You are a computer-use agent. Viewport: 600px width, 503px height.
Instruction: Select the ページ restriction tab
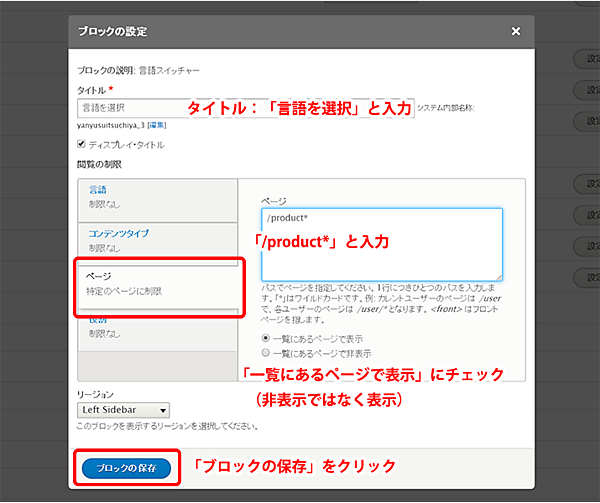(157, 286)
